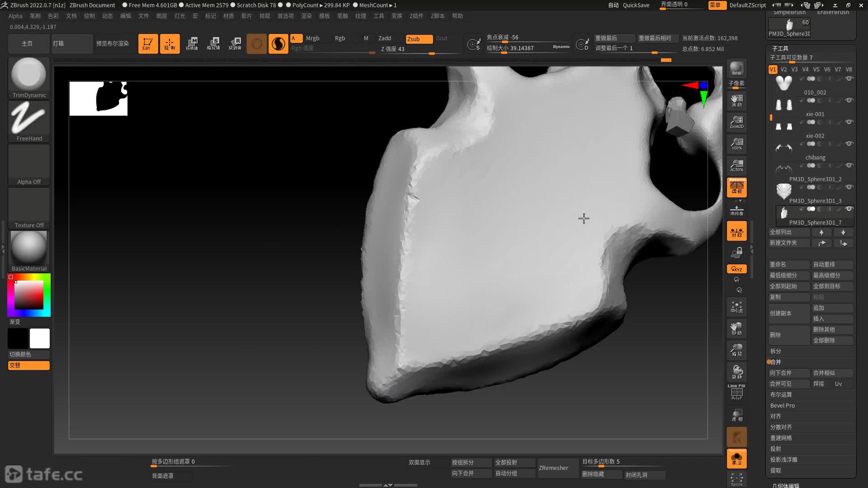Collapse the 合并 merge section

(x=776, y=362)
